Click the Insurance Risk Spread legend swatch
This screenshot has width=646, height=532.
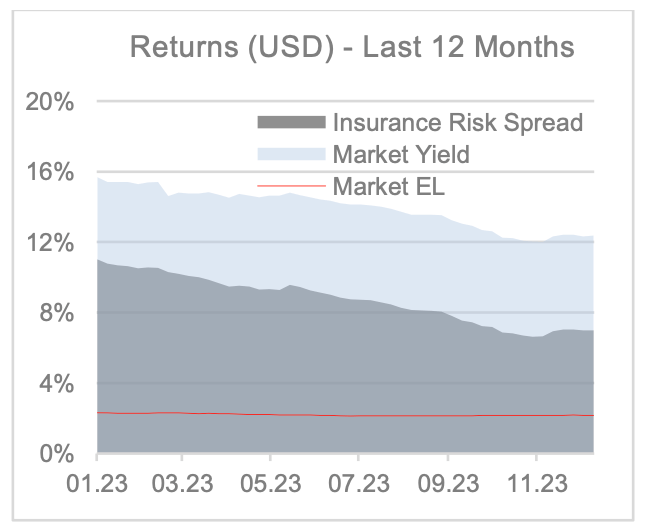[291, 123]
